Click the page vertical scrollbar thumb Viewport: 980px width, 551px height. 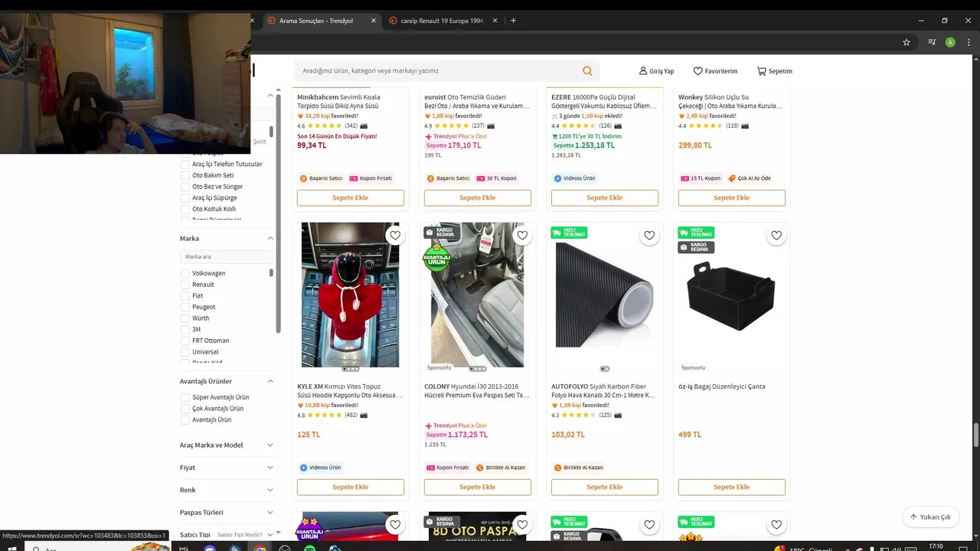pos(975,435)
